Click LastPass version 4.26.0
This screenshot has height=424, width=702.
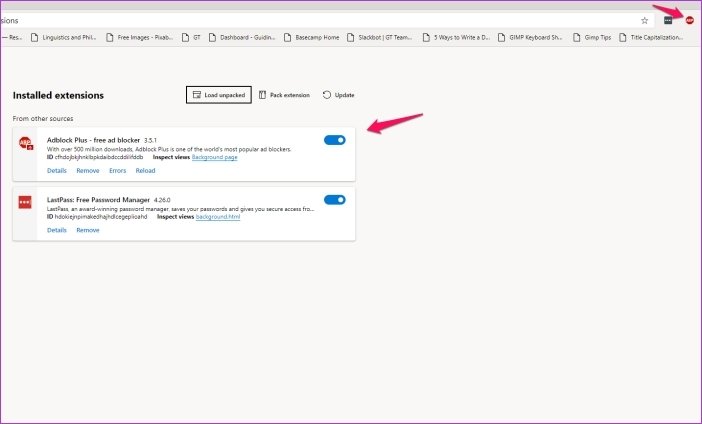[162, 200]
